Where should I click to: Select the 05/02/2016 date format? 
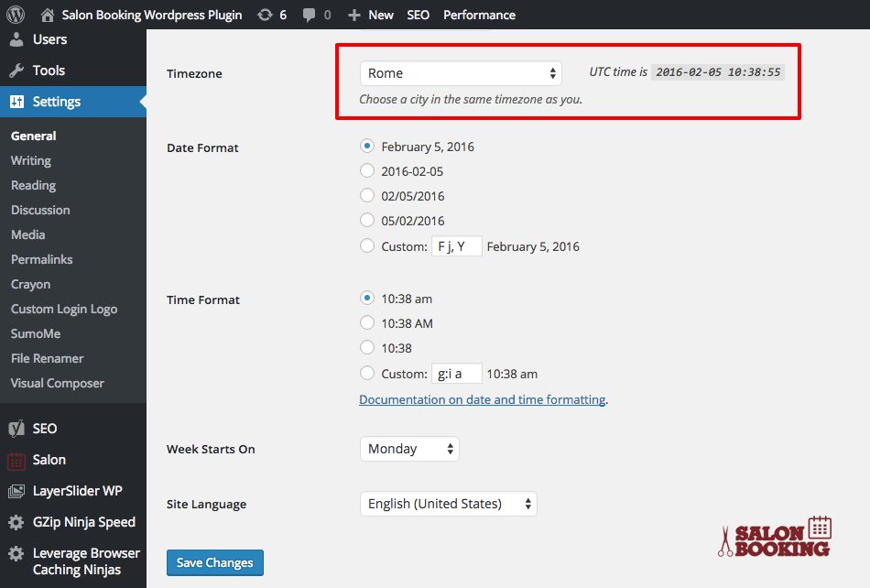click(366, 220)
